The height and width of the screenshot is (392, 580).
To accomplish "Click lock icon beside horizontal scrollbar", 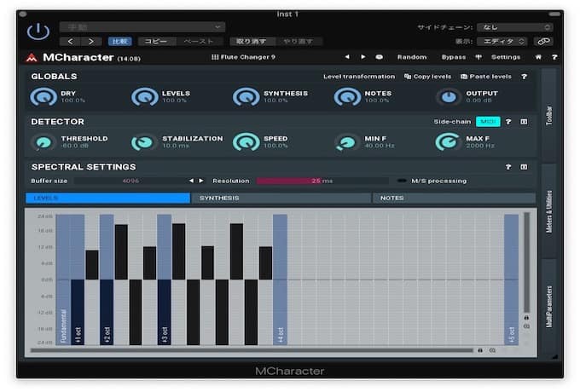I will (480, 350).
